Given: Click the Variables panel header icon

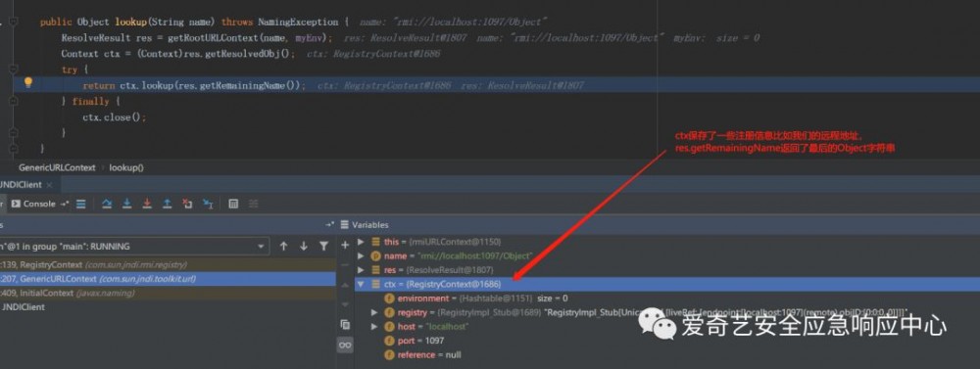Looking at the screenshot, I should pos(344,225).
